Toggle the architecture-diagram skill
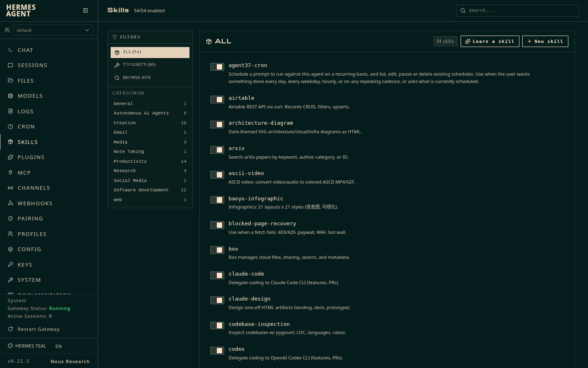This screenshot has width=588, height=368. click(x=217, y=124)
